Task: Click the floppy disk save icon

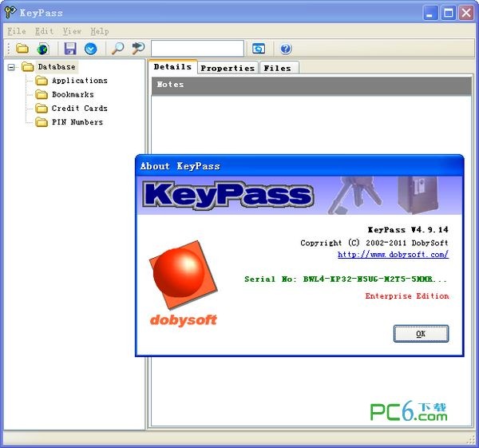Action: (x=70, y=48)
